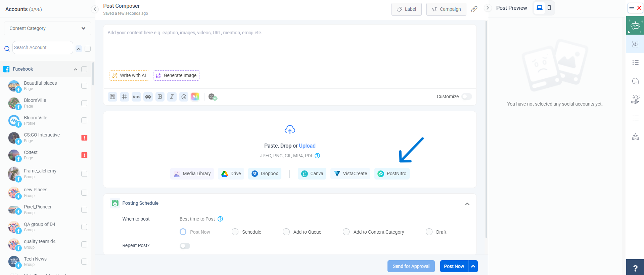Viewport: 644px width, 275px height.
Task: Click the Post Now blue button
Action: (x=454, y=266)
